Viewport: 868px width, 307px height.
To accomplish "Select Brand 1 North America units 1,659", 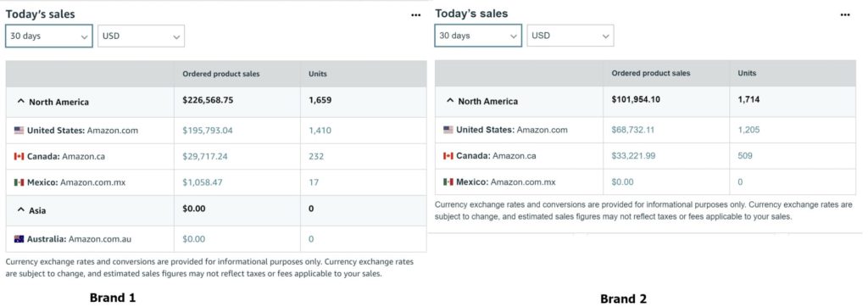I will point(320,100).
